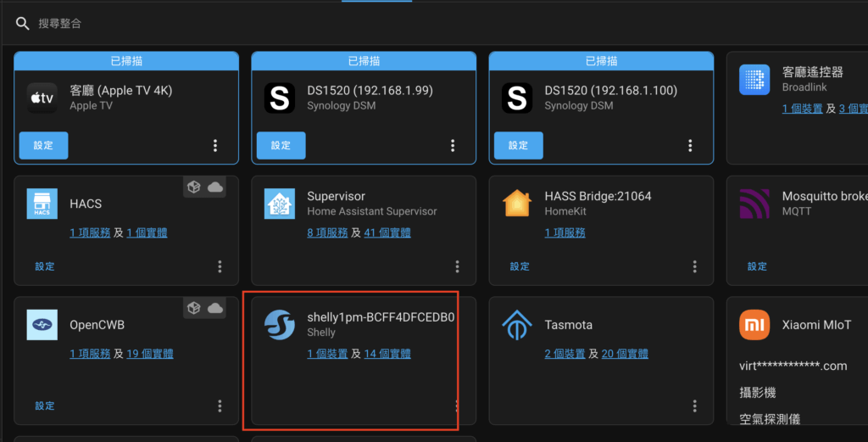Open overflow menu on Apple TV card

[x=215, y=146]
